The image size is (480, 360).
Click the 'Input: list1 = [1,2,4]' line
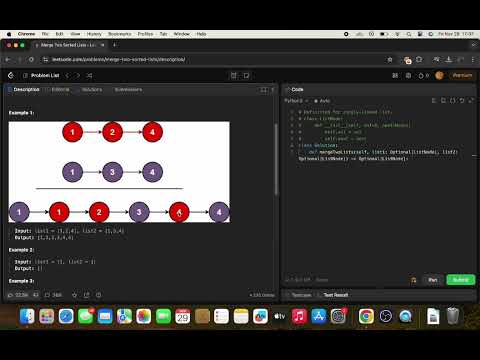point(69,231)
